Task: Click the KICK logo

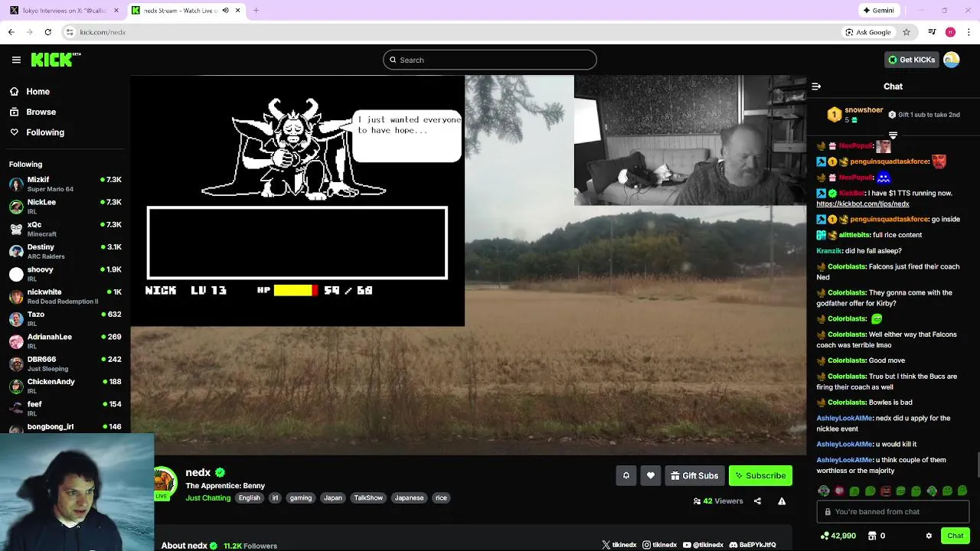Action: click(56, 60)
